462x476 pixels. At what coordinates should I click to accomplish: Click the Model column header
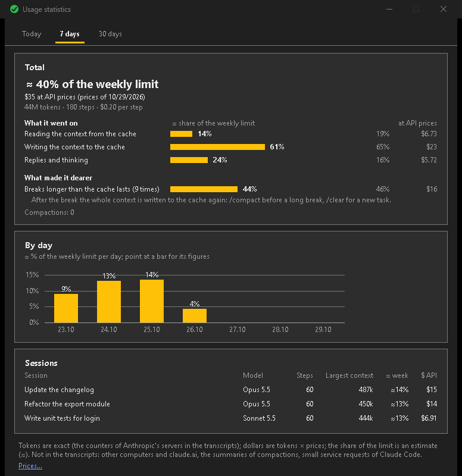(252, 375)
